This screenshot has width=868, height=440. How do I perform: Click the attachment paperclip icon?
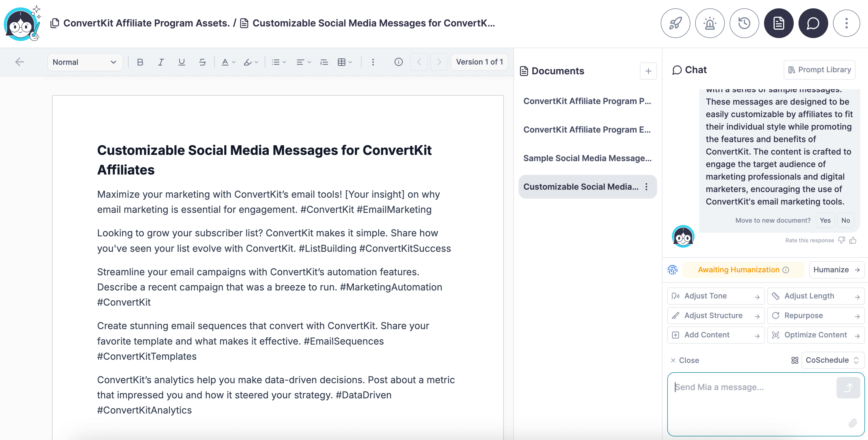click(853, 423)
